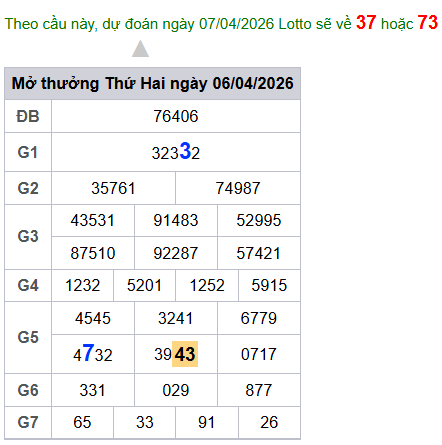Select the G7 number 33
The height and width of the screenshot is (445, 442).
click(145, 422)
